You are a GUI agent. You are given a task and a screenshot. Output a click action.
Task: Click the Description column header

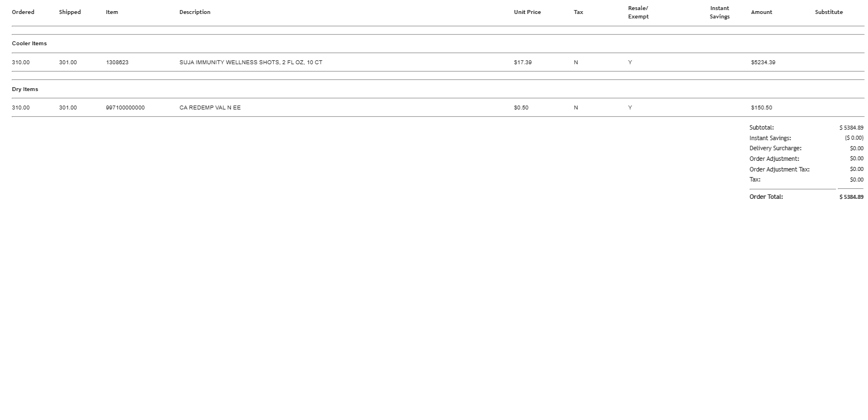(195, 12)
